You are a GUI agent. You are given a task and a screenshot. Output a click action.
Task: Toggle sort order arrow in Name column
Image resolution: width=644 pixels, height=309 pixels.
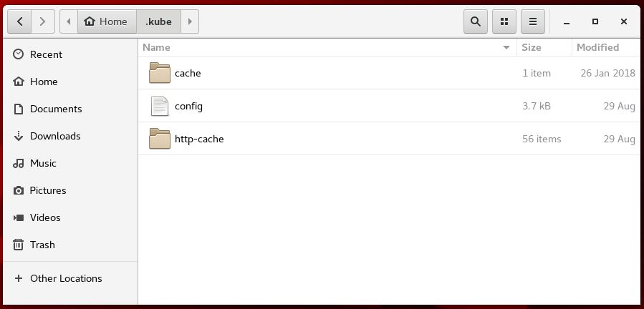coord(506,47)
